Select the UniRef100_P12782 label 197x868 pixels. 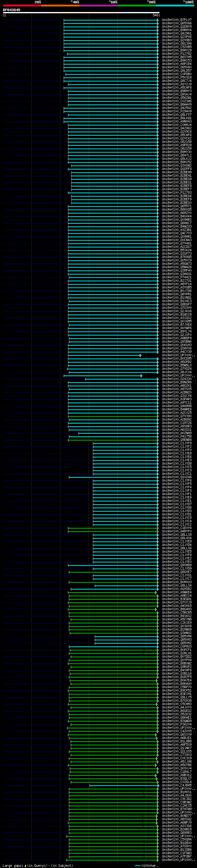click(x=177, y=54)
